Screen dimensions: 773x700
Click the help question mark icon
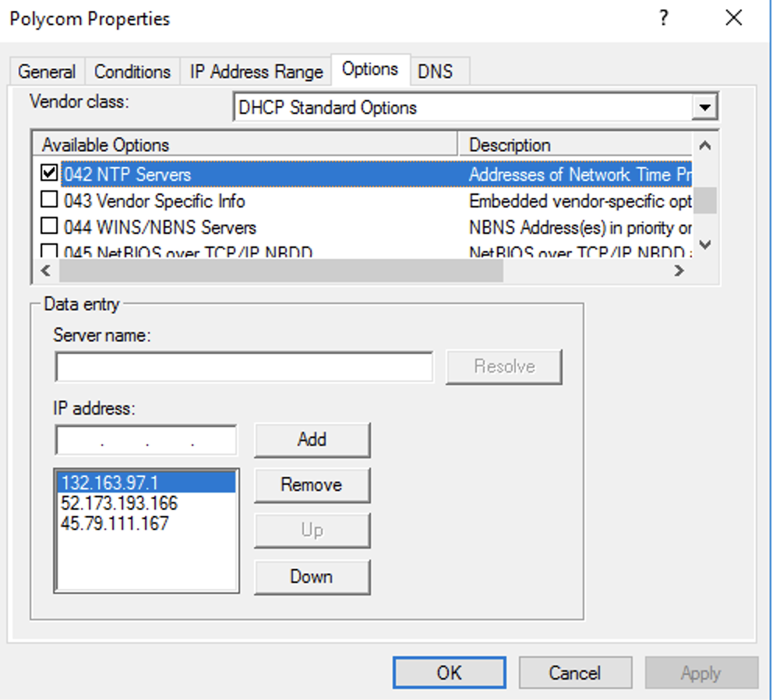click(664, 18)
